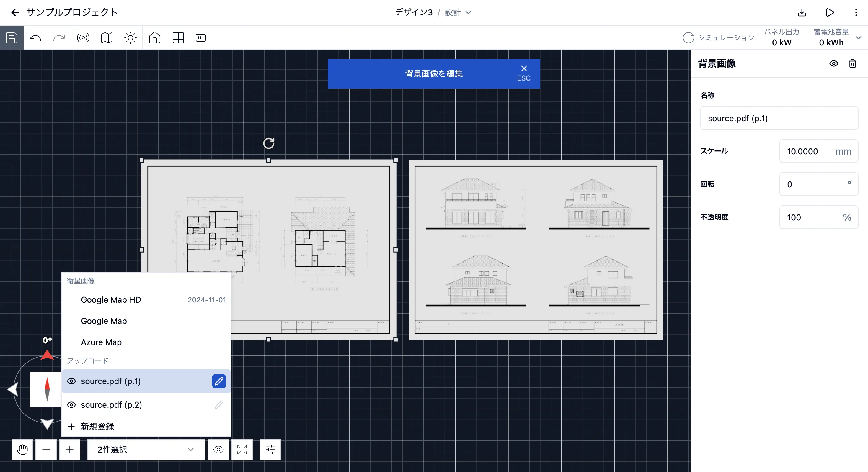
Task: Click the サンプルプロジェクト project title
Action: [x=72, y=12]
